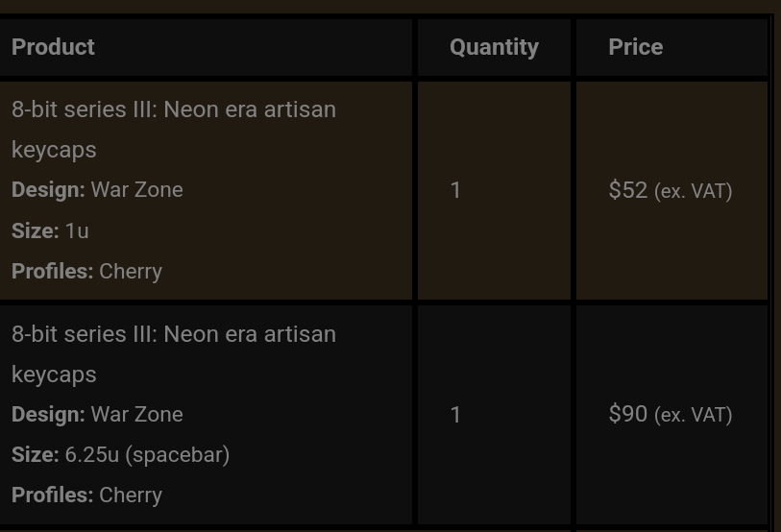Click the $52 price

pos(628,190)
